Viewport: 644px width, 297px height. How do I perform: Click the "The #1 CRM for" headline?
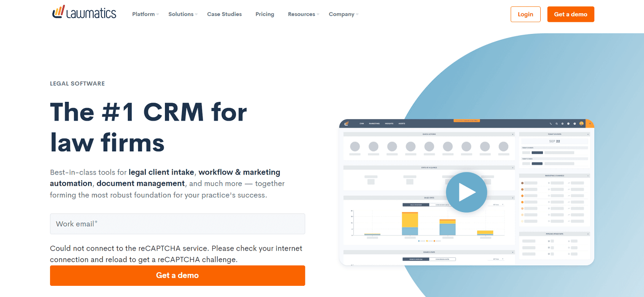coord(148,112)
